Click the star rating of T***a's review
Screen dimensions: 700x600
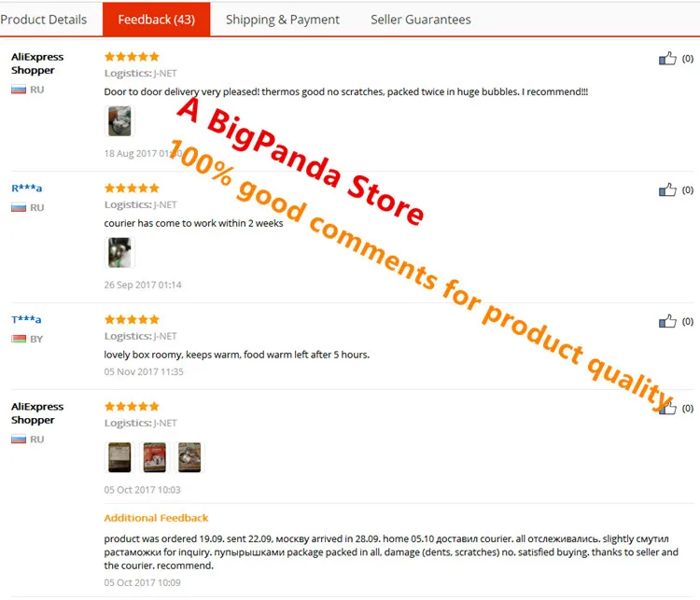(132, 320)
